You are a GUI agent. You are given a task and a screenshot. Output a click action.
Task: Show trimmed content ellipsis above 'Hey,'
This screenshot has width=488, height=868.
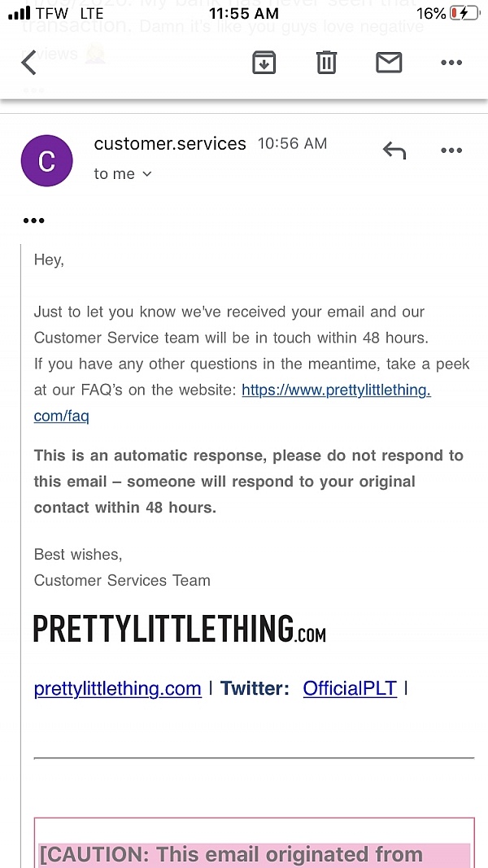point(34,220)
